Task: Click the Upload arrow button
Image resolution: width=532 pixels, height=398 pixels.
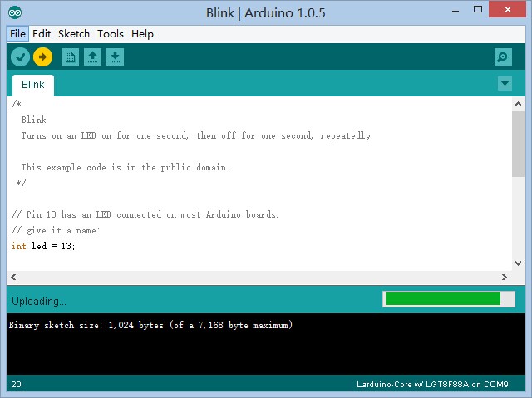Action: coord(42,57)
